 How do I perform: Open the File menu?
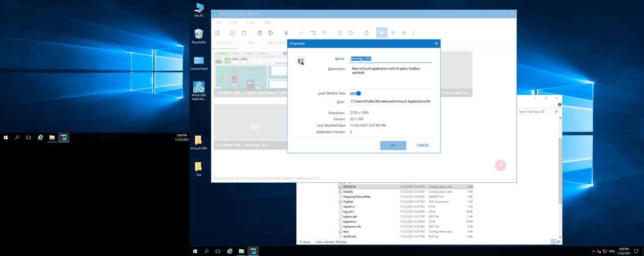[218, 22]
